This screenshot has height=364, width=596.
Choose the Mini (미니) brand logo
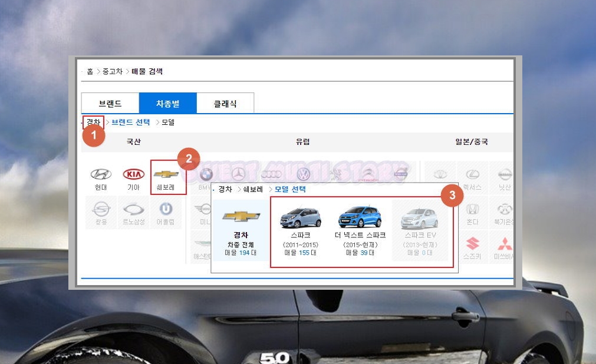[x=203, y=209]
